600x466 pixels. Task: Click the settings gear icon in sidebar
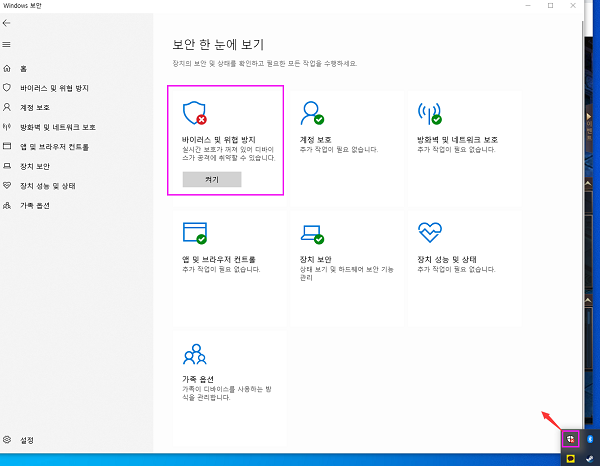tap(7, 440)
